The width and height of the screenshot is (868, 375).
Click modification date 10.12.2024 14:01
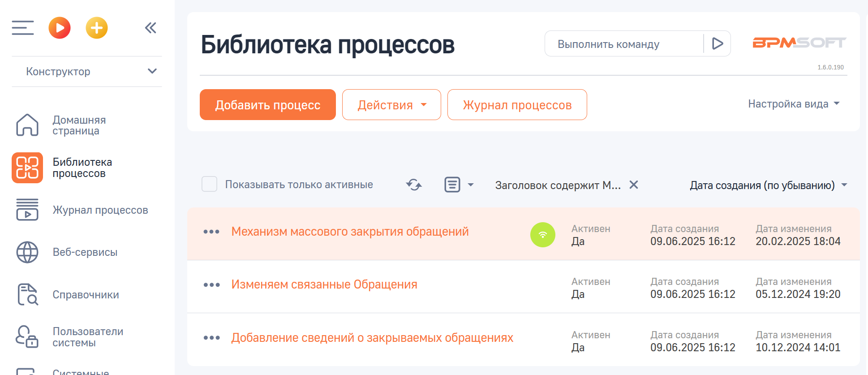[798, 347]
